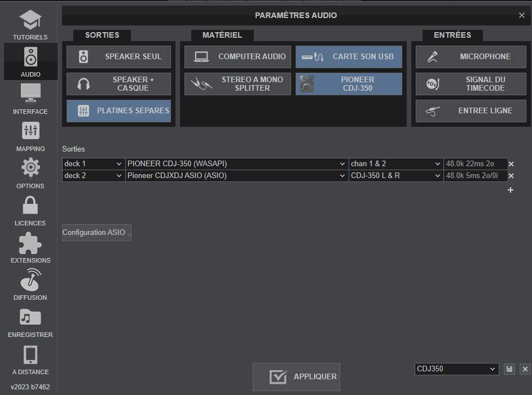532x395 pixels.
Task: Click the 48.0k 5ms 2o/0i status text
Action: (472, 176)
